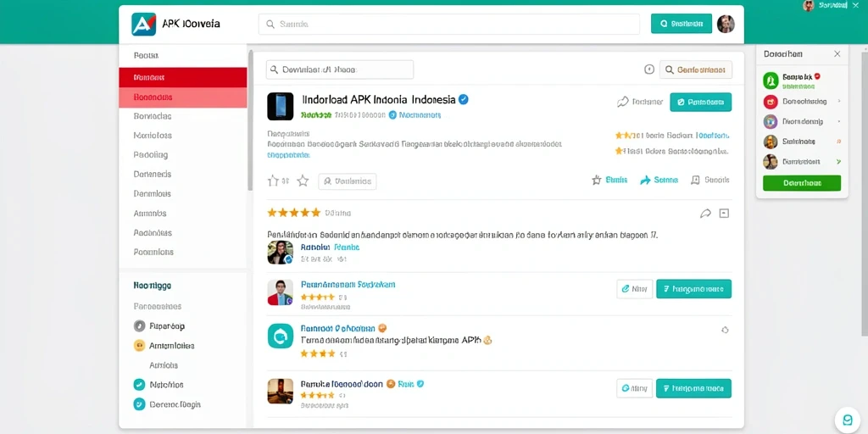Click the blue link below the app description paragraph

point(288,156)
